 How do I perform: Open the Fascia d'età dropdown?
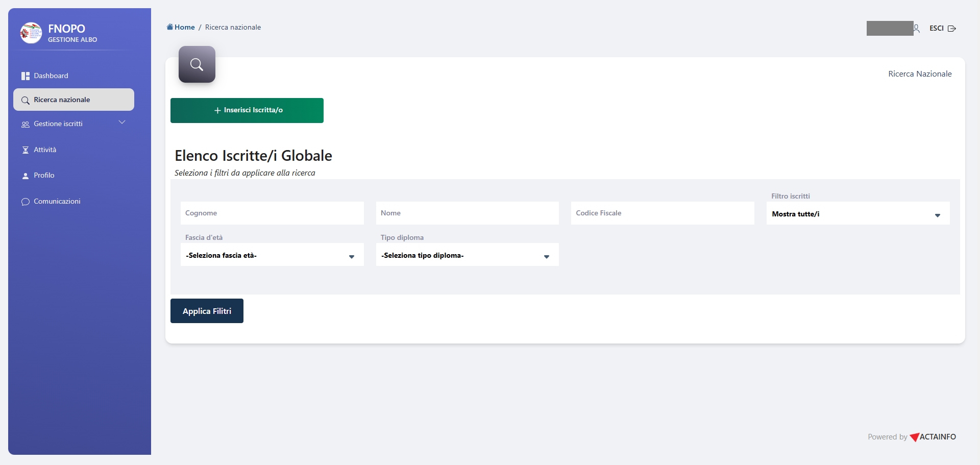(272, 255)
